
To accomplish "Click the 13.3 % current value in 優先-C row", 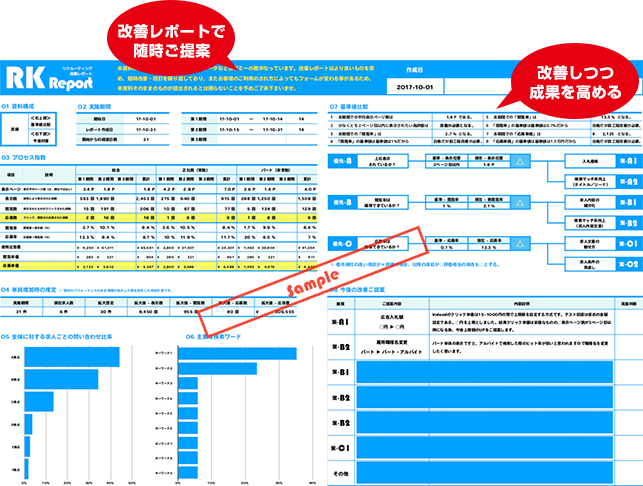I will click(x=488, y=247).
